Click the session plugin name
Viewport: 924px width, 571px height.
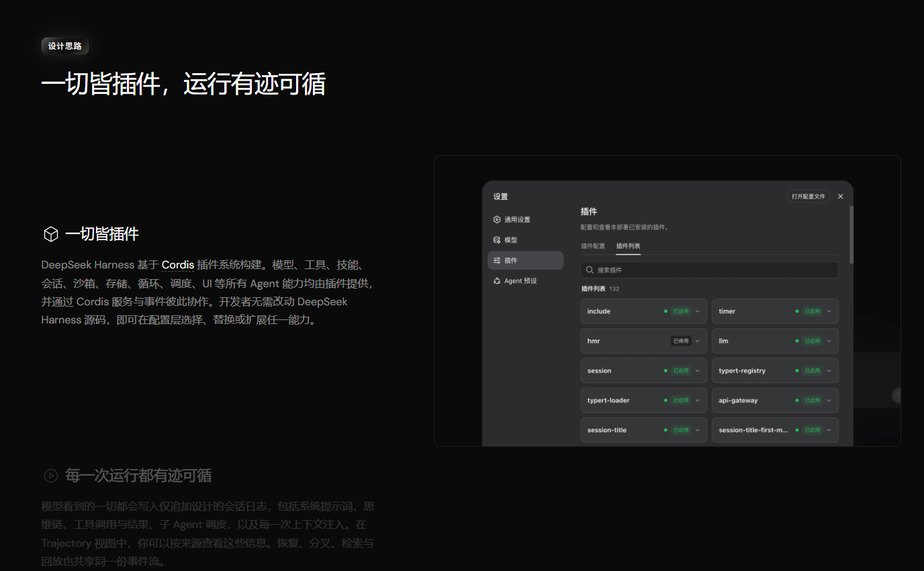(599, 370)
